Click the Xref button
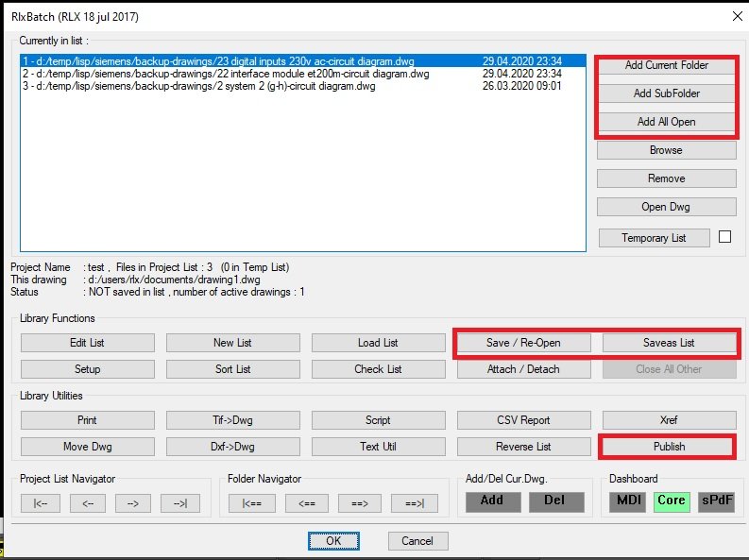The width and height of the screenshot is (749, 560). point(670,420)
